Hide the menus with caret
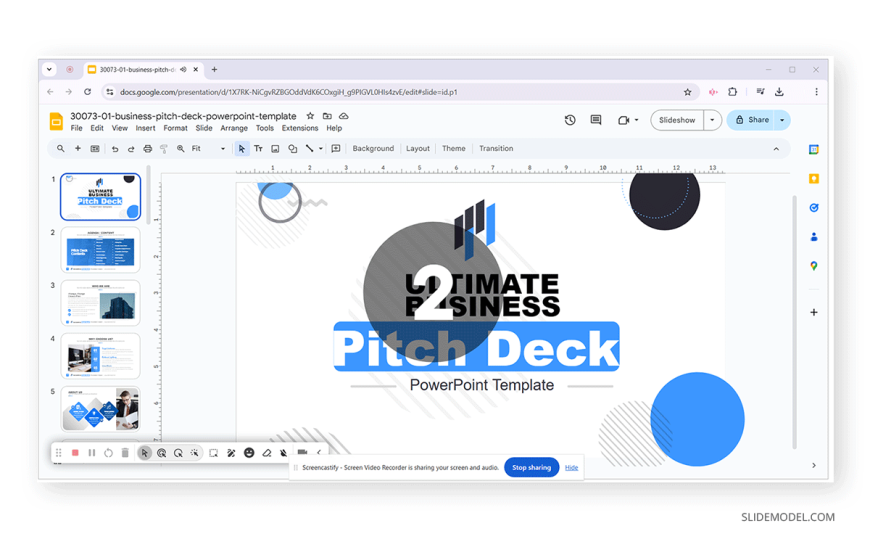This screenshot has height=539, width=870. coord(776,149)
